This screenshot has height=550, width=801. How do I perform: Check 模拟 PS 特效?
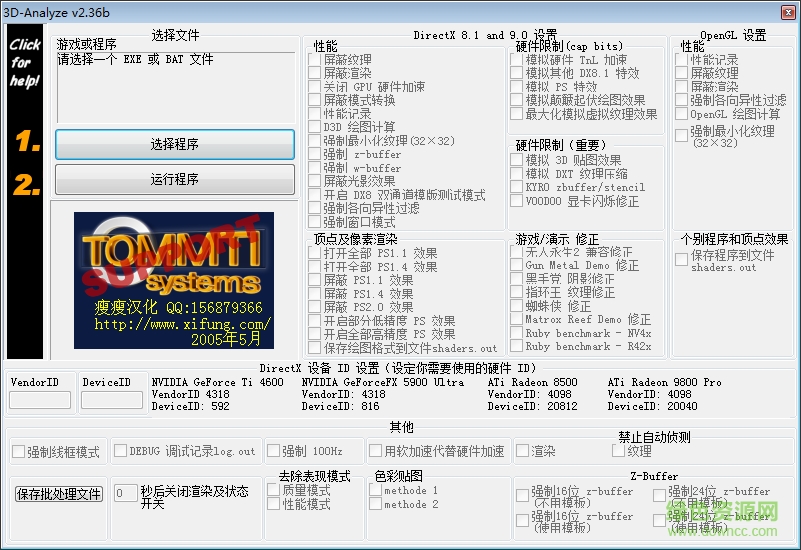click(x=516, y=87)
